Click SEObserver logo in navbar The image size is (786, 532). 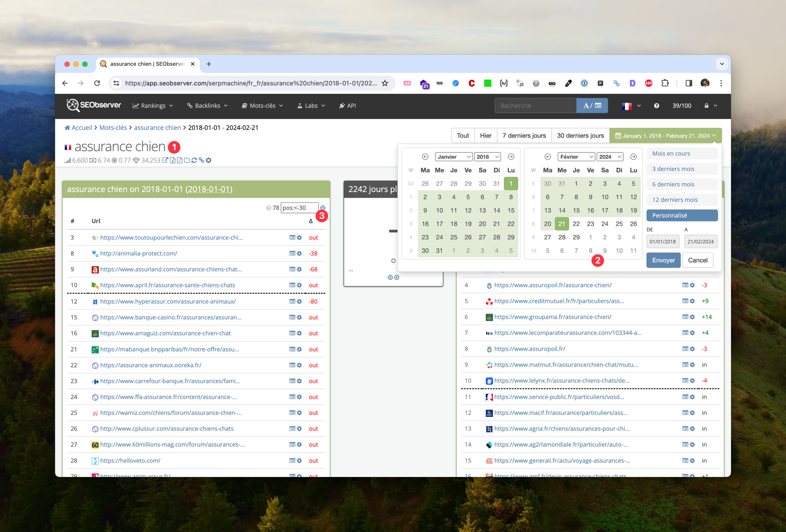[x=94, y=105]
